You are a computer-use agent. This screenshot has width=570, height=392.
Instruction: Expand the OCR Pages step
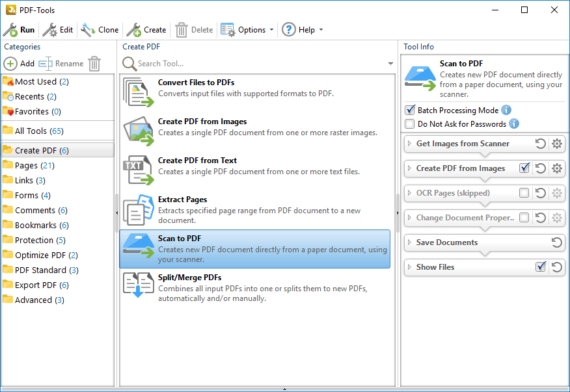point(409,193)
